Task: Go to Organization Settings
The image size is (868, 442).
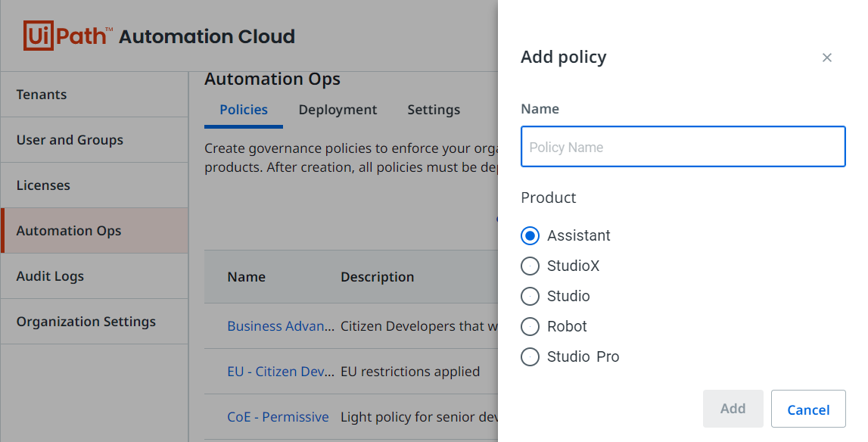Action: pyautogui.click(x=94, y=322)
